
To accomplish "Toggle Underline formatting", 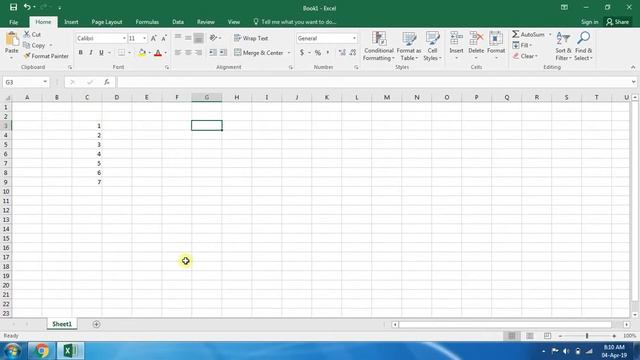I will point(101,53).
